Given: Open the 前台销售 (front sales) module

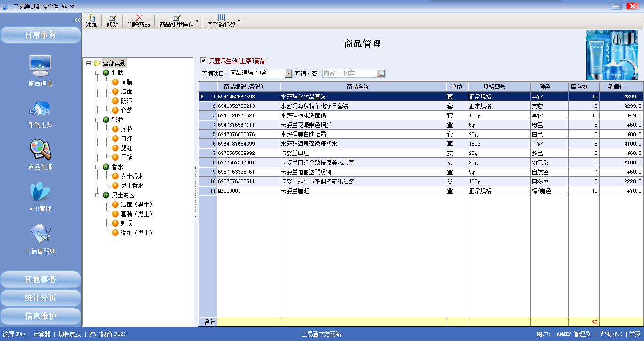Looking at the screenshot, I should (x=40, y=73).
